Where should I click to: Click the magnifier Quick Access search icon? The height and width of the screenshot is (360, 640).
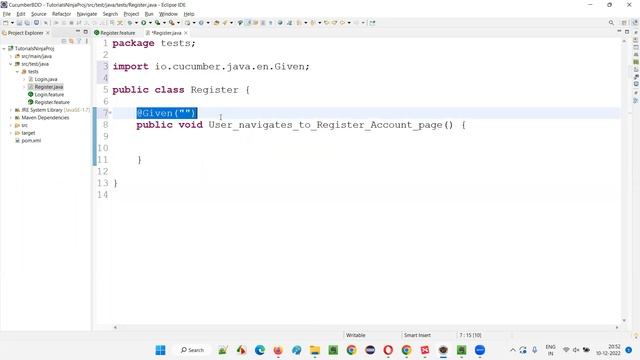coord(611,23)
